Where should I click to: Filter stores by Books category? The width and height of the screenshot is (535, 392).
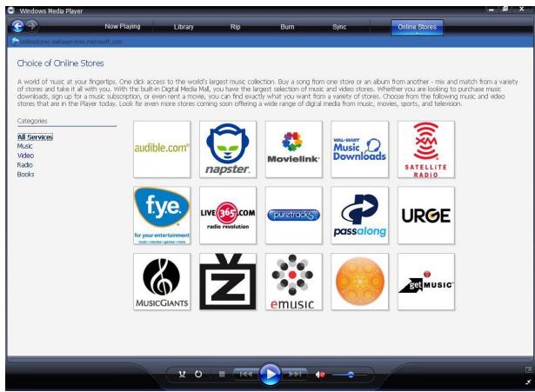(x=25, y=174)
